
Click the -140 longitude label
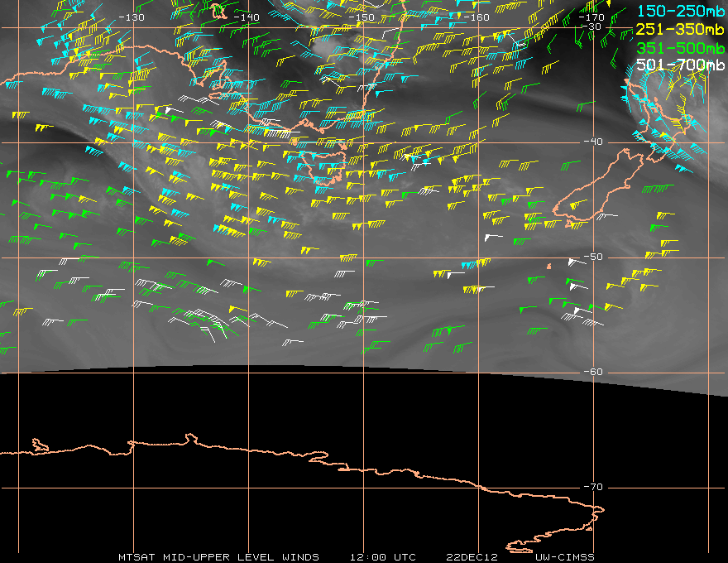(x=246, y=17)
